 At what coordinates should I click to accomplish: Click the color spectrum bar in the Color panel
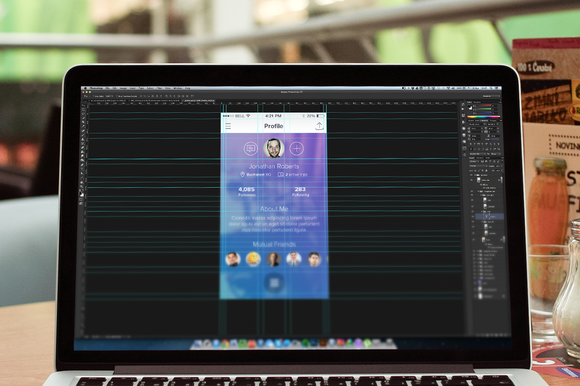[x=483, y=117]
